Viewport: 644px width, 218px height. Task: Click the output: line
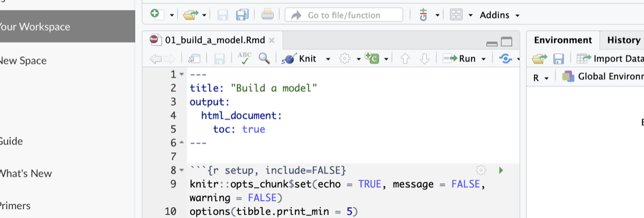(210, 102)
